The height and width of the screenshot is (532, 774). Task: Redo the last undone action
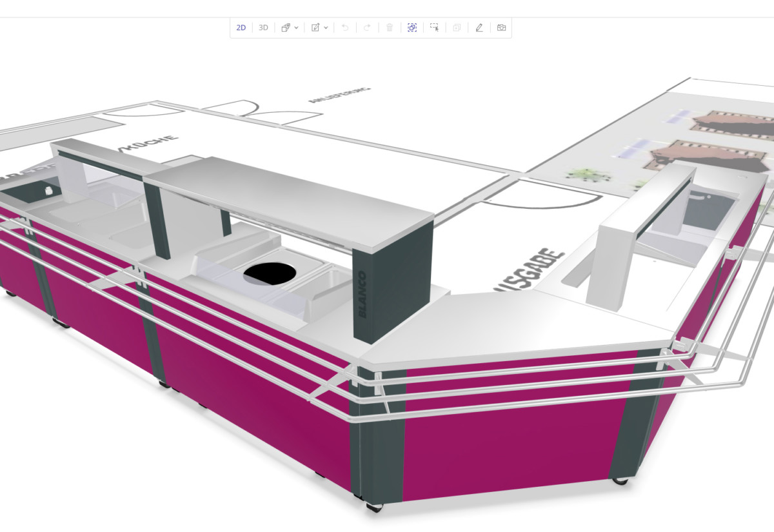366,28
